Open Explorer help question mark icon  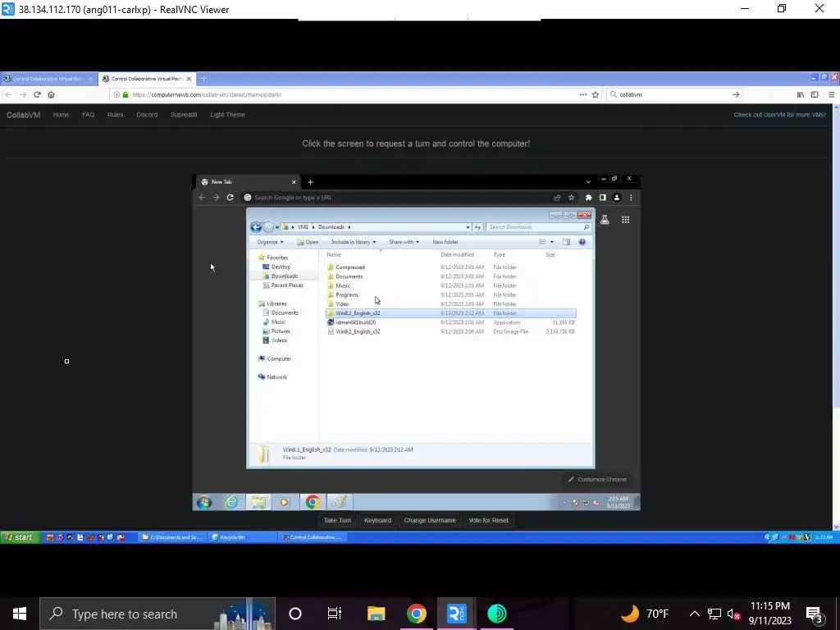click(582, 242)
